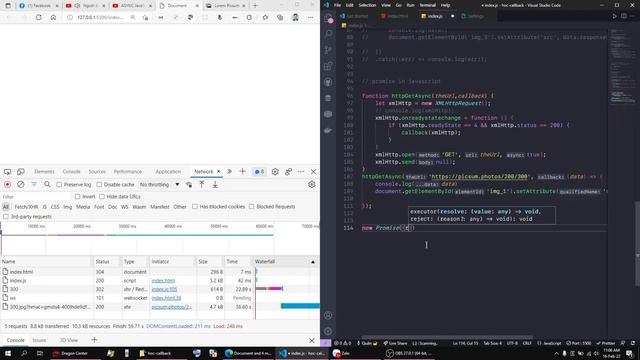Filter requests by Img type

coord(68,207)
